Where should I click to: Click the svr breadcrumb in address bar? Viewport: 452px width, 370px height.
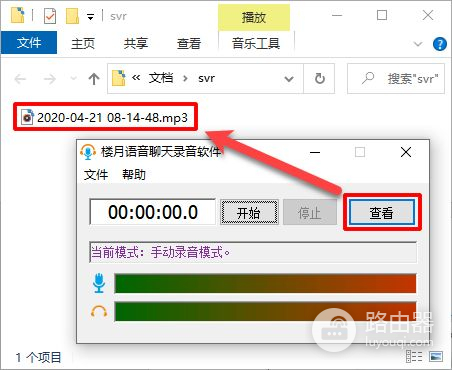pos(206,79)
